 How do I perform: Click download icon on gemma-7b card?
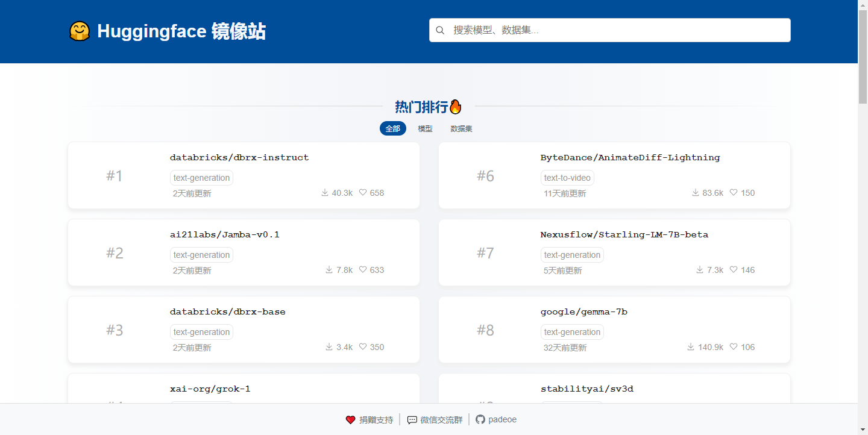691,347
